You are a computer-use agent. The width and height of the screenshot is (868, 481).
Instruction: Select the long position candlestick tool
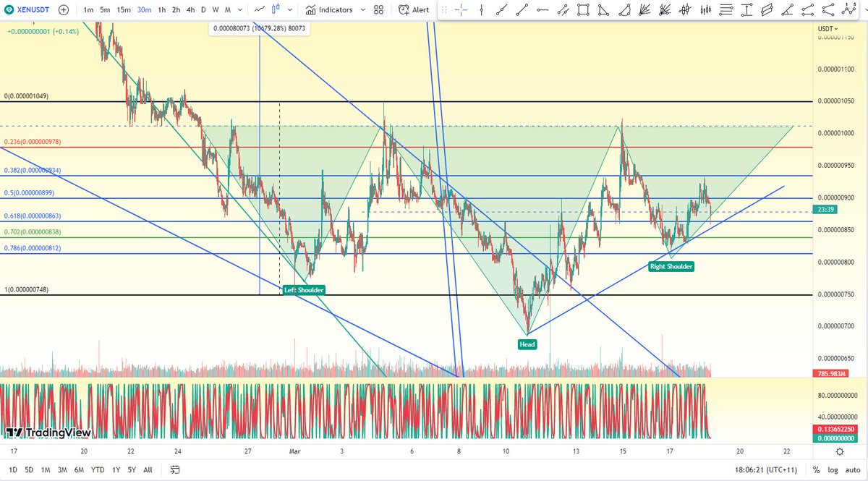tap(685, 10)
